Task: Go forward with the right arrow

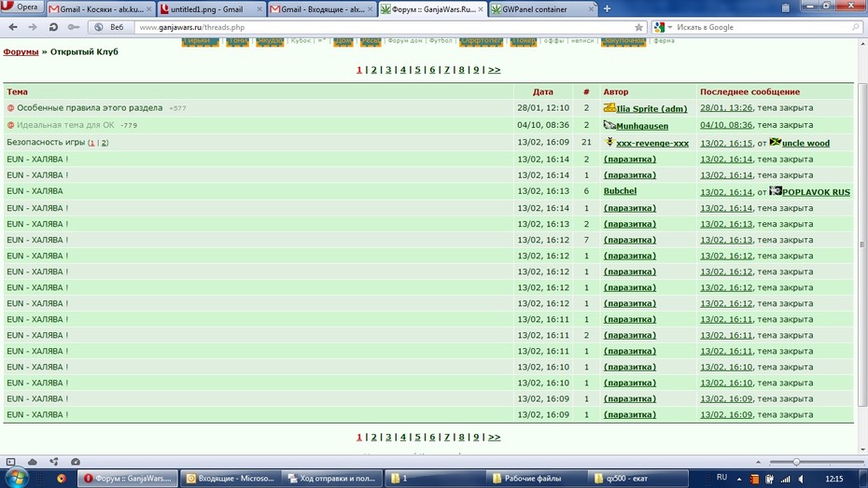Action: coord(33,27)
